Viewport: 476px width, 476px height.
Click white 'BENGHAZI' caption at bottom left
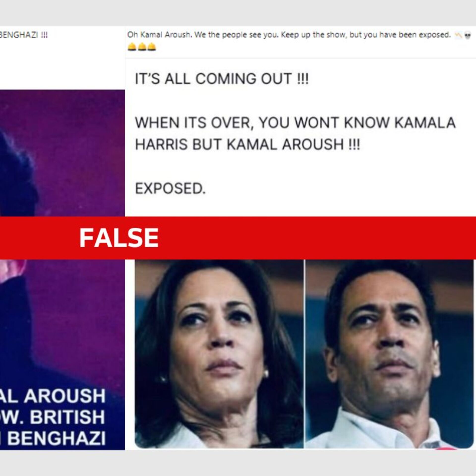53,438
